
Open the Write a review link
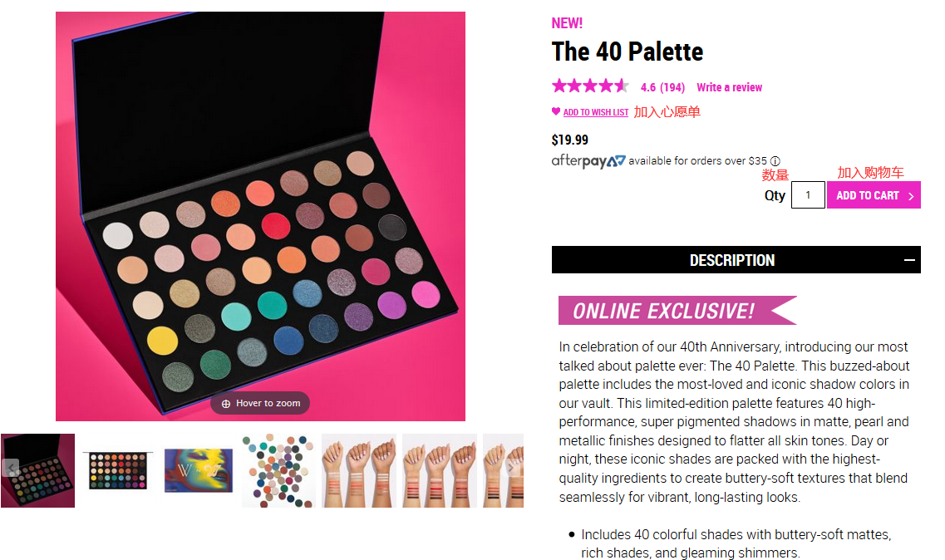729,87
